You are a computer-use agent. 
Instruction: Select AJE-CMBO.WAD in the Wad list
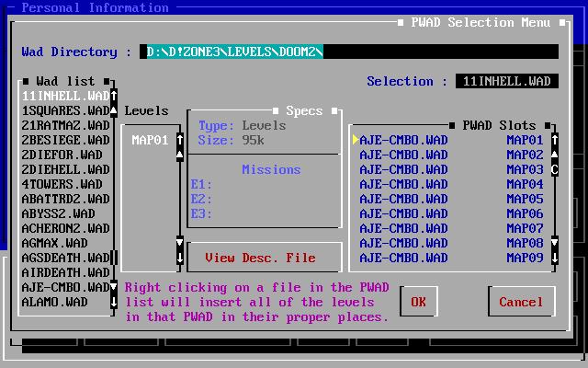tap(65, 287)
